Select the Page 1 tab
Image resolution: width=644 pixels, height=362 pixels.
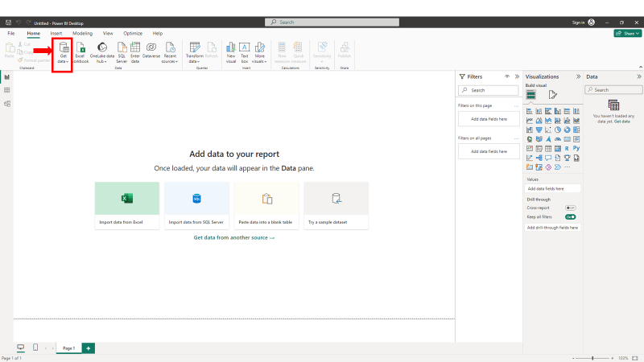68,348
